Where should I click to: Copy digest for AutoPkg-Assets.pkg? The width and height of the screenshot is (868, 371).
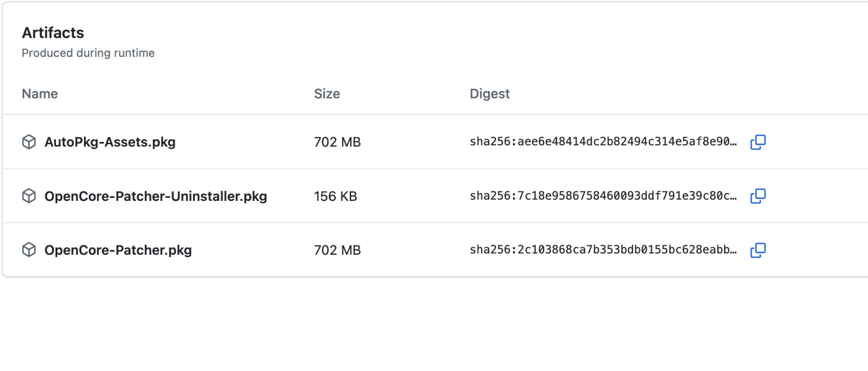(x=758, y=142)
